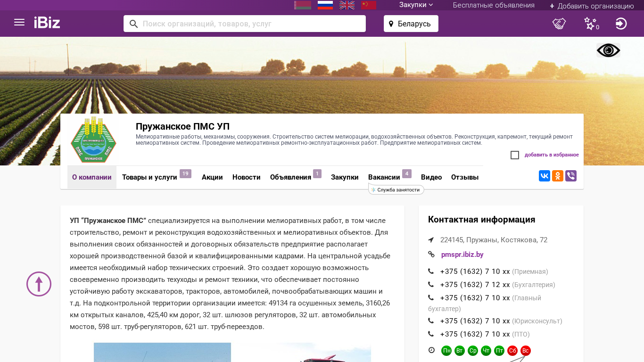The image size is (644, 362).
Task: Share on VK social network
Action: (545, 176)
